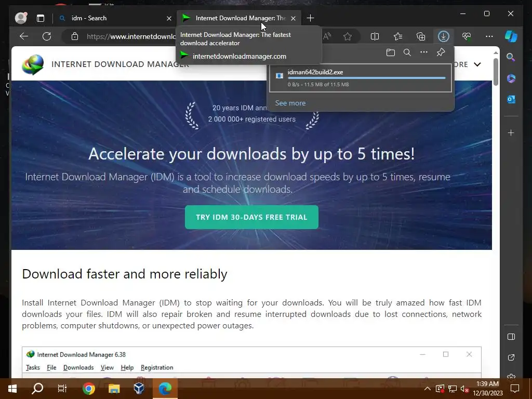
Task: Add a sidebar app with plus
Action: coord(511,132)
